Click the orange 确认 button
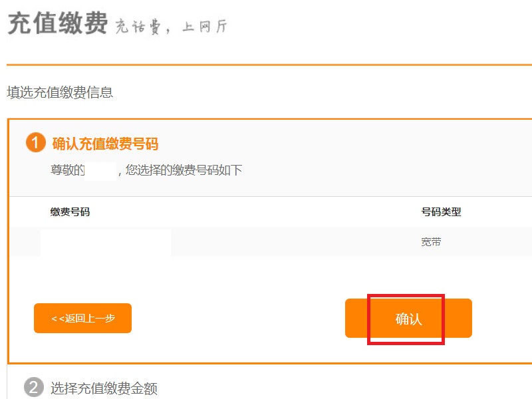This screenshot has height=399, width=532. pos(408,319)
